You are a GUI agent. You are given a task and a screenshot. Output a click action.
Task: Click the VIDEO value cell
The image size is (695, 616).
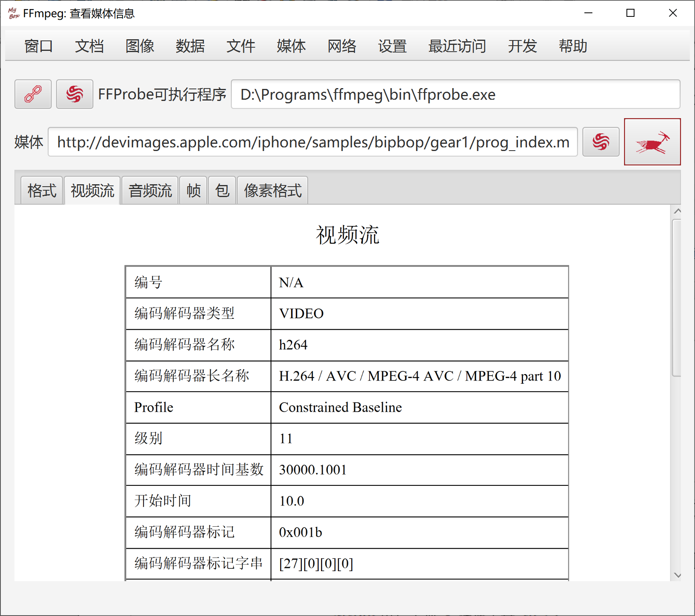click(420, 314)
